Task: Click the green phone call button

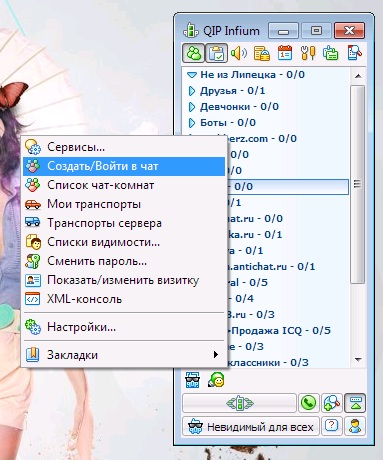Action: [308, 403]
